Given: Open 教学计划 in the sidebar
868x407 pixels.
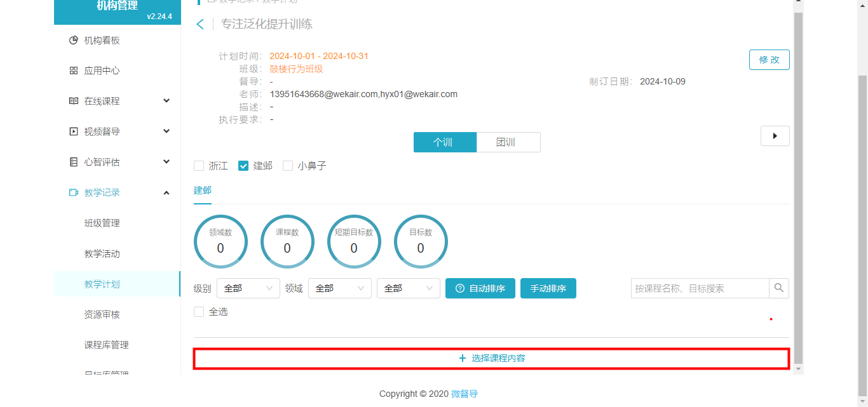Looking at the screenshot, I should click(102, 284).
